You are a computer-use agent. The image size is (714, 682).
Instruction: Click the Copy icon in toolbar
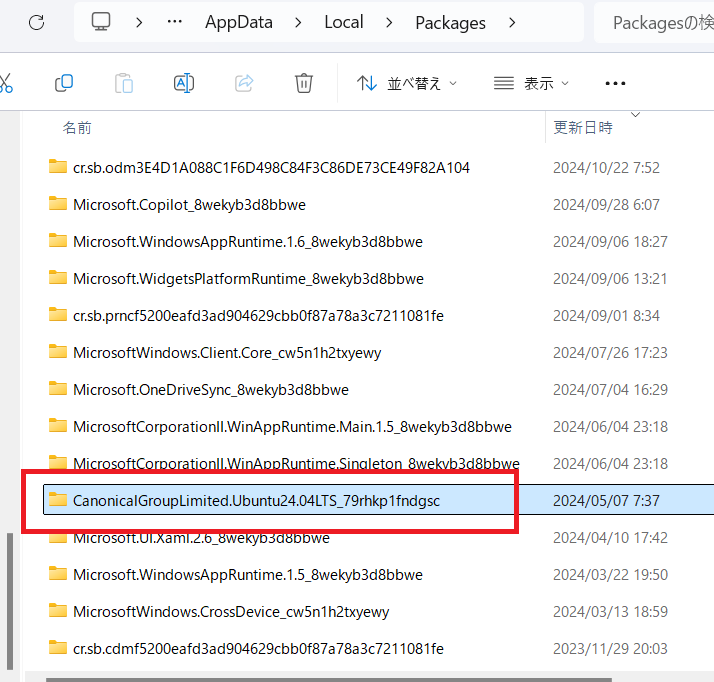pyautogui.click(x=64, y=83)
